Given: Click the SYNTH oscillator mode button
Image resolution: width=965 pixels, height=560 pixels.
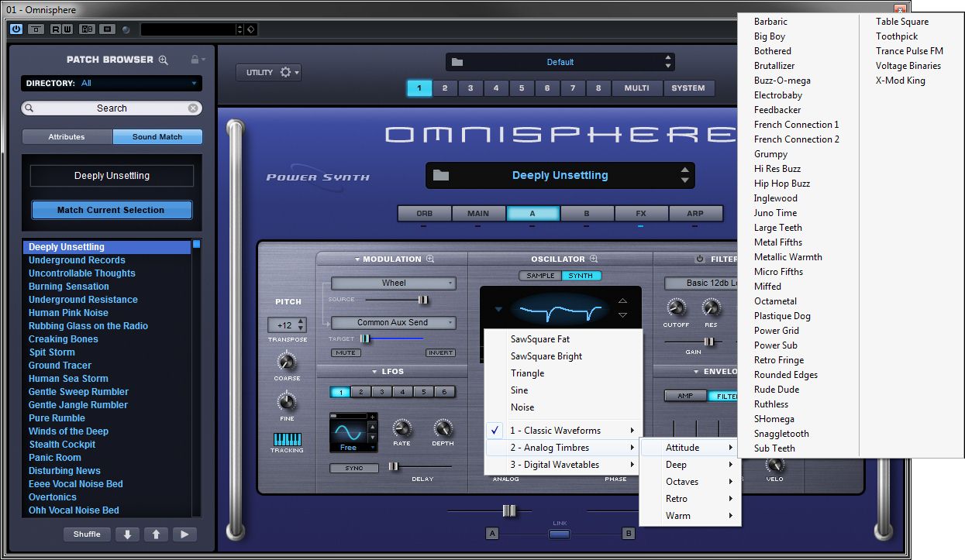Looking at the screenshot, I should 581,276.
